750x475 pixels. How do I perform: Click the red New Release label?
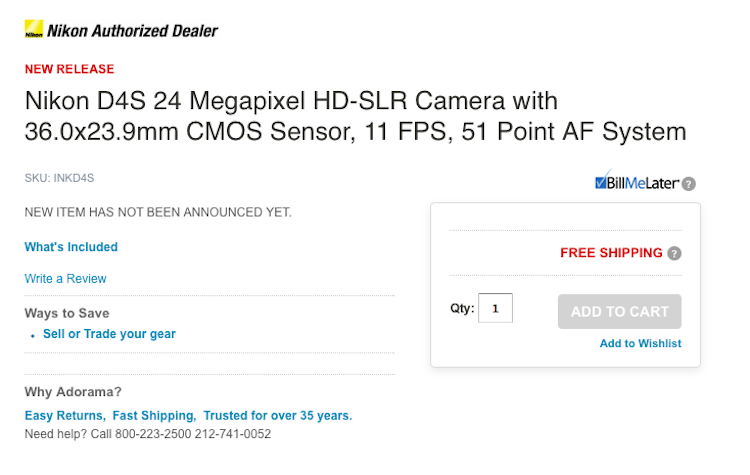coord(69,69)
